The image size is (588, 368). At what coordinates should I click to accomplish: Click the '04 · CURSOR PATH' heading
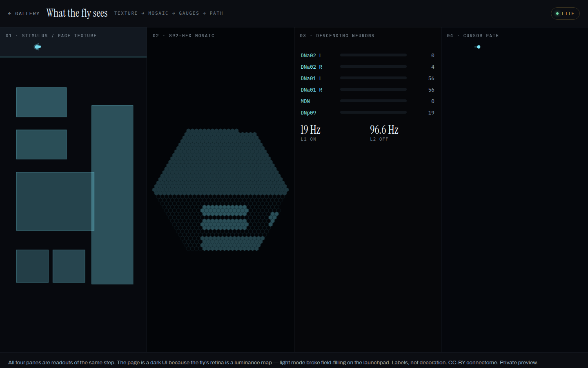[473, 36]
